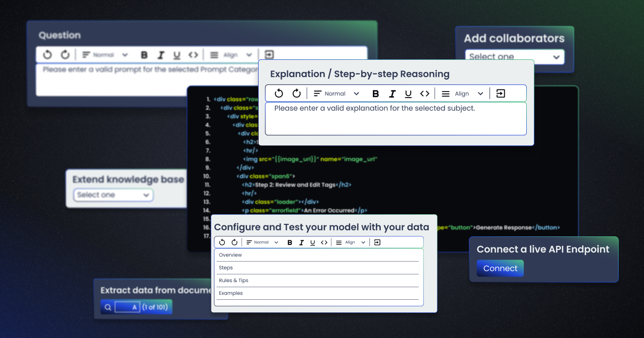Click Undo in the Configure and Test editor toolbar
Image resolution: width=644 pixels, height=338 pixels.
point(221,242)
